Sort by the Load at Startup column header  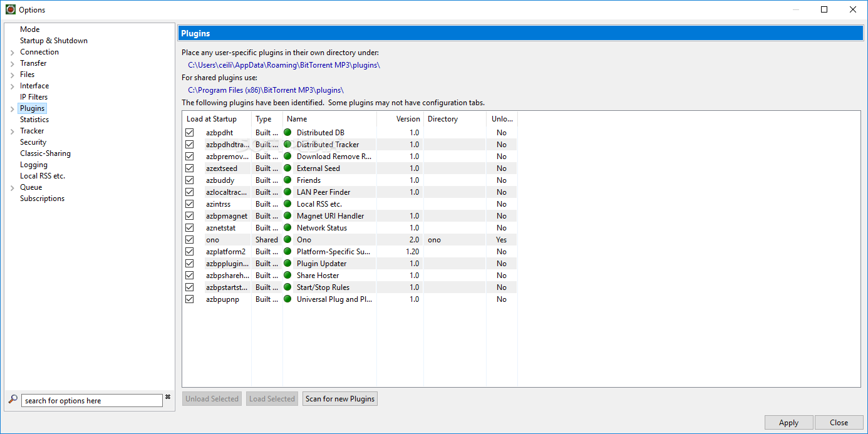click(x=217, y=119)
